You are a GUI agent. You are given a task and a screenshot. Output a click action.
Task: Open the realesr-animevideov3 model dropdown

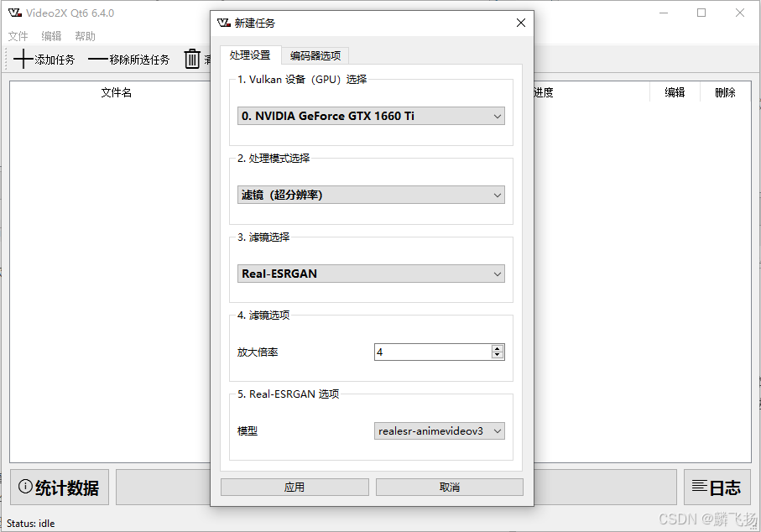tap(439, 431)
